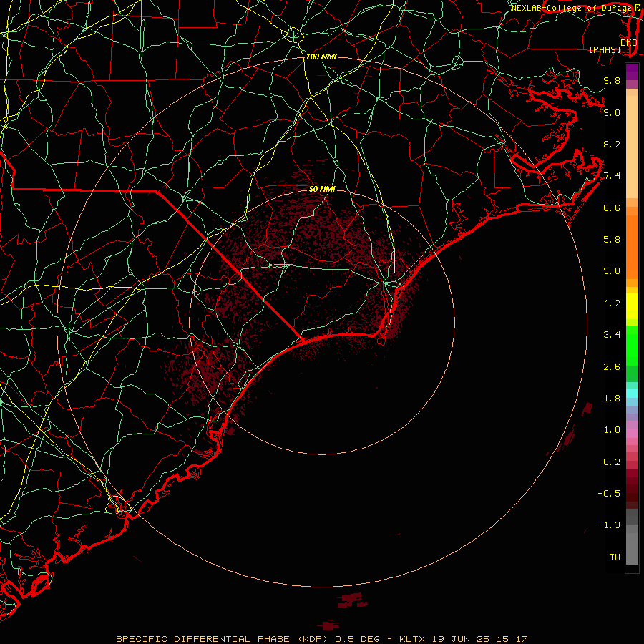Click the TH threshold label on scale
644x644 pixels.
point(615,557)
